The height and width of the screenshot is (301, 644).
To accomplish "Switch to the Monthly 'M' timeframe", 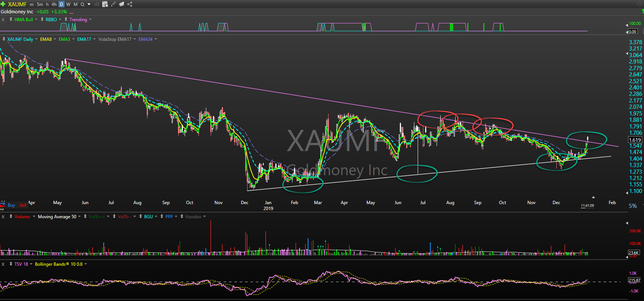I will [76, 4].
